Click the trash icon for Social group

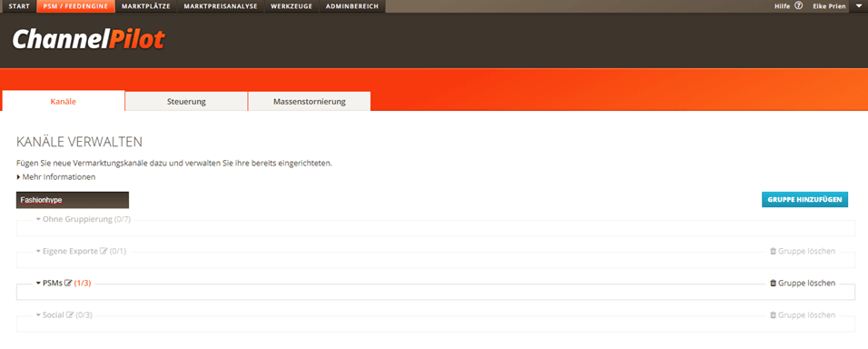(x=774, y=314)
